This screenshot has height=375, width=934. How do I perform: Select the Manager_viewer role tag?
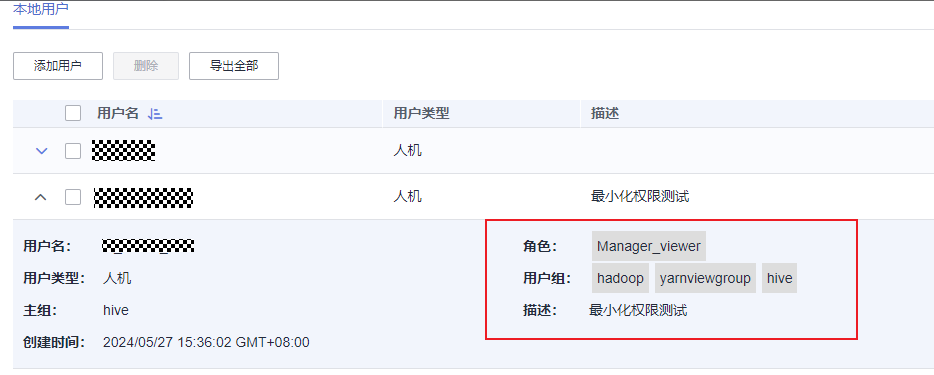(649, 246)
